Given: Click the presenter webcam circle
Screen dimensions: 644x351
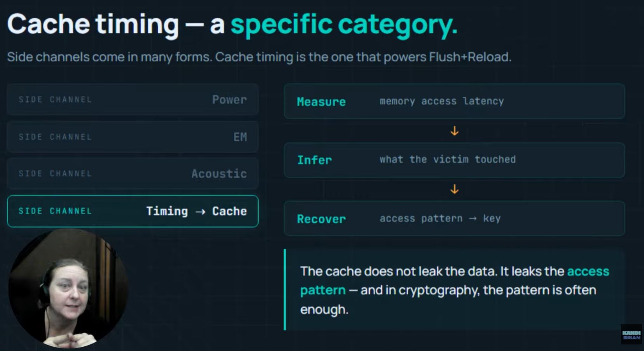Looking at the screenshot, I should 68,288.
